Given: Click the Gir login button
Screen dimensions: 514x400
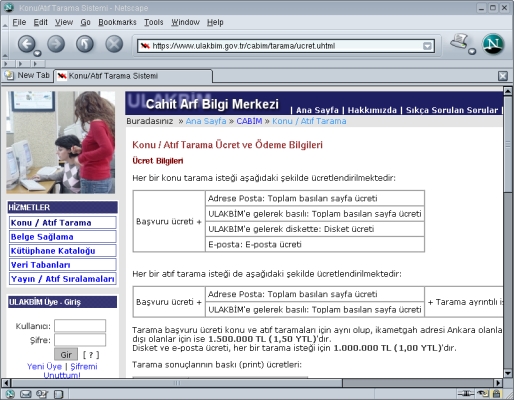Looking at the screenshot, I should (66, 355).
